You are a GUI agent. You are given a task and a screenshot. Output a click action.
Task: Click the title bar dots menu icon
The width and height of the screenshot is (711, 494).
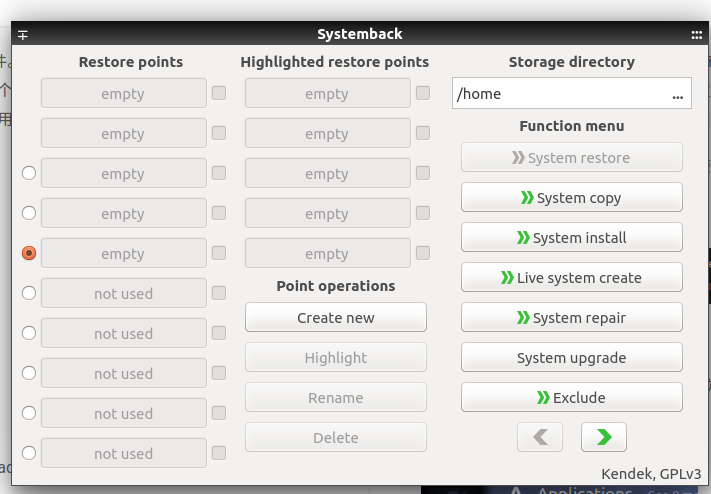(697, 35)
